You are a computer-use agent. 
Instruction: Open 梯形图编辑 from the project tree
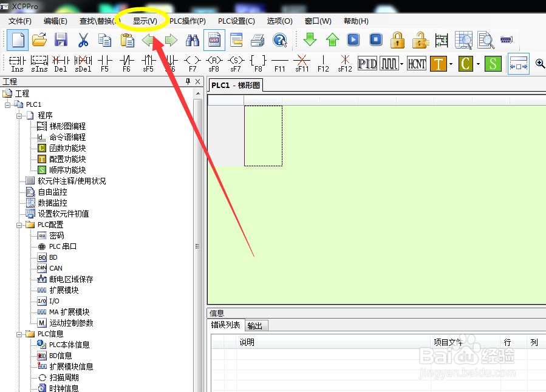(x=68, y=126)
